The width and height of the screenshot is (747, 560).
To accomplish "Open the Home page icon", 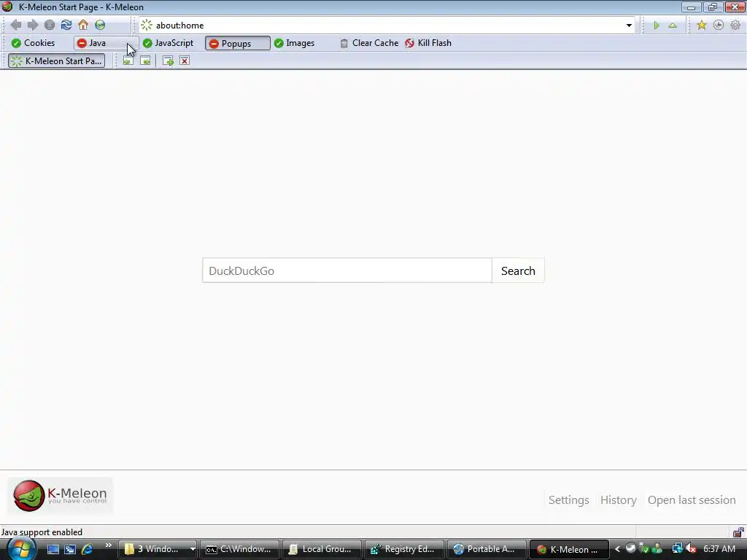I will 83,25.
